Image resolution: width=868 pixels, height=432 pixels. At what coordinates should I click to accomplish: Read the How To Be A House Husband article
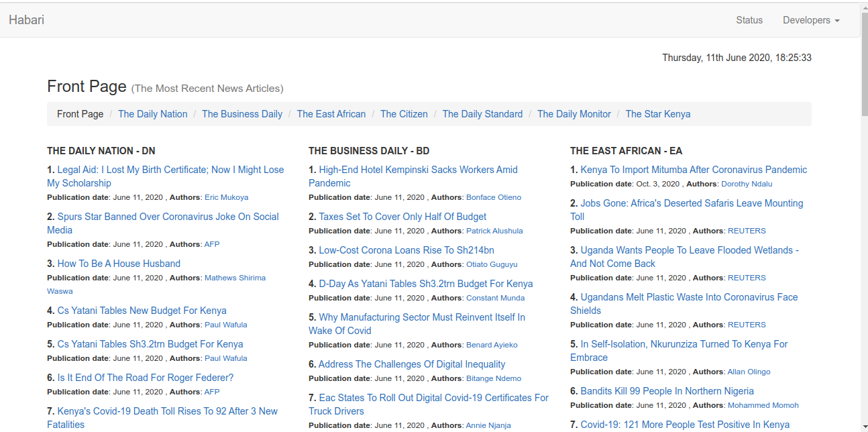pos(119,264)
